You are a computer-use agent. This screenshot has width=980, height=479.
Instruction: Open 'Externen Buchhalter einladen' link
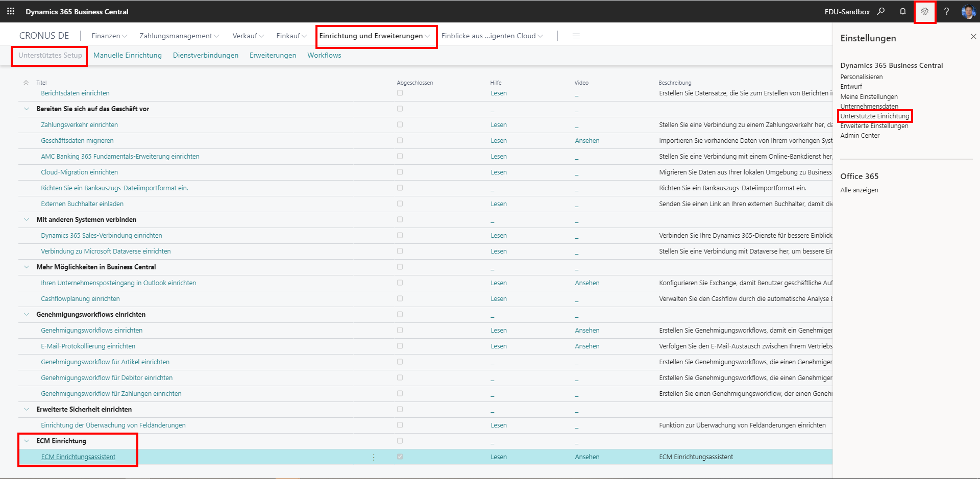[82, 204]
